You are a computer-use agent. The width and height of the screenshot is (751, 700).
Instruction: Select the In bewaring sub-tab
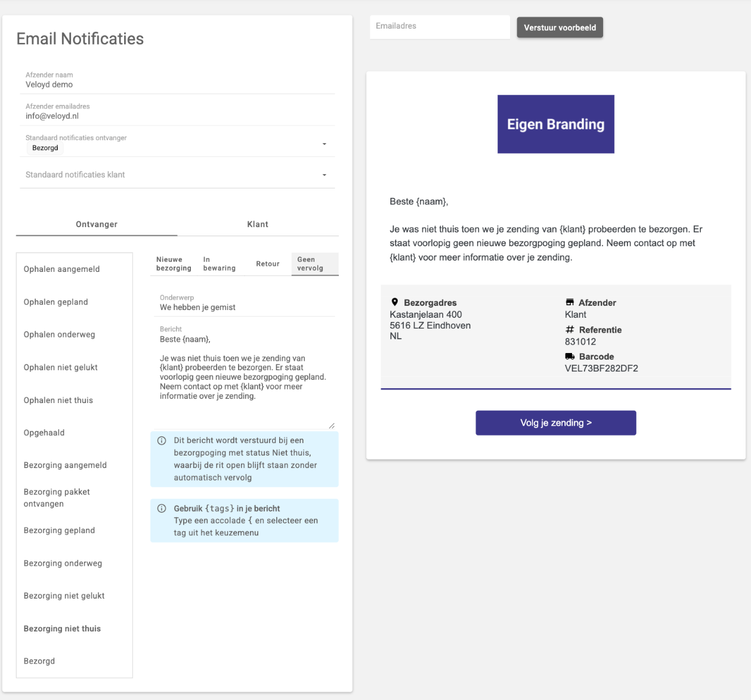pyautogui.click(x=220, y=264)
